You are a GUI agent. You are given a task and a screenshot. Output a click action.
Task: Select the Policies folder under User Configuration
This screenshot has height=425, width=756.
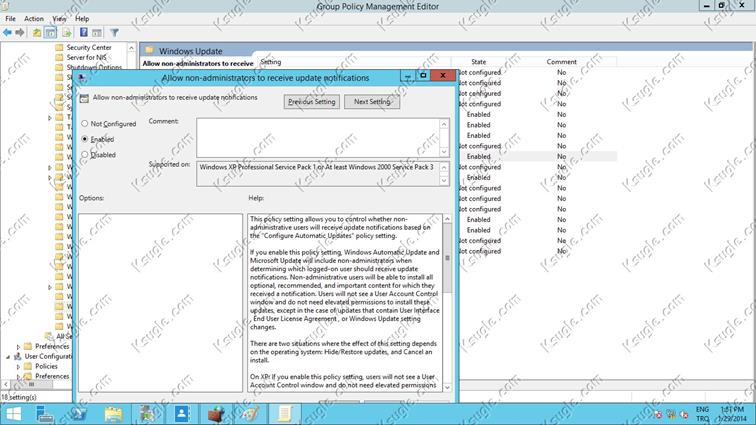[x=46, y=367]
